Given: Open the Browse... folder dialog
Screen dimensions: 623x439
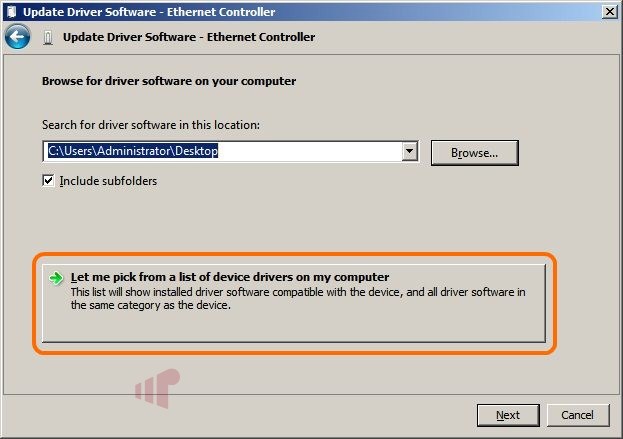Looking at the screenshot, I should point(474,153).
